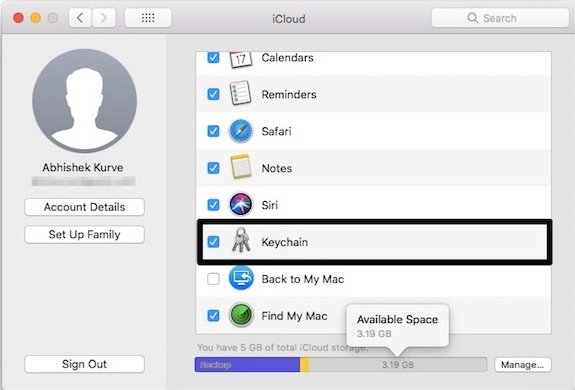The width and height of the screenshot is (575, 390).
Task: Click the Available Space tooltip
Action: point(398,325)
